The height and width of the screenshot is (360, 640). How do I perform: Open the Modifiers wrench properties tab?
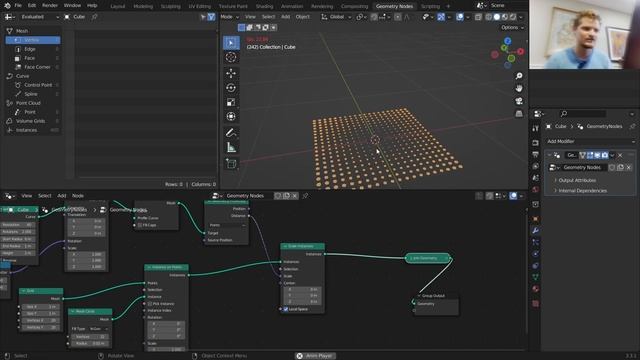pos(536,231)
